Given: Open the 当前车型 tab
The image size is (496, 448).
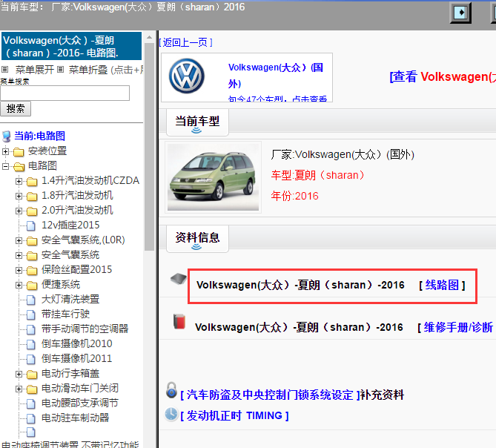Looking at the screenshot, I should pos(197,122).
